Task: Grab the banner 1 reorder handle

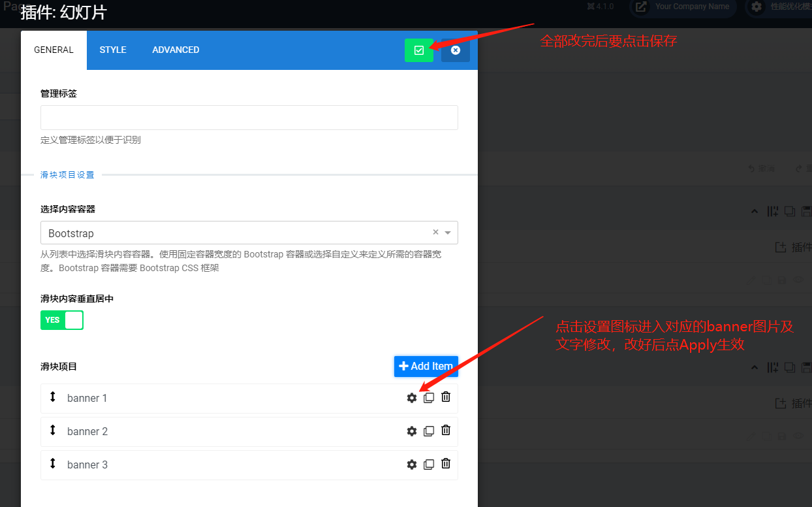Action: pos(53,397)
